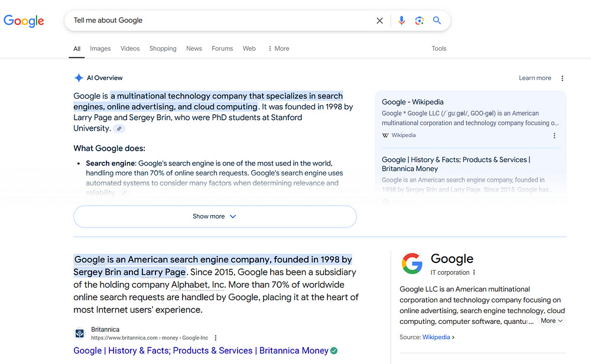This screenshot has width=591, height=364.
Task: Click the citation link icon after 'University.'
Action: 119,128
